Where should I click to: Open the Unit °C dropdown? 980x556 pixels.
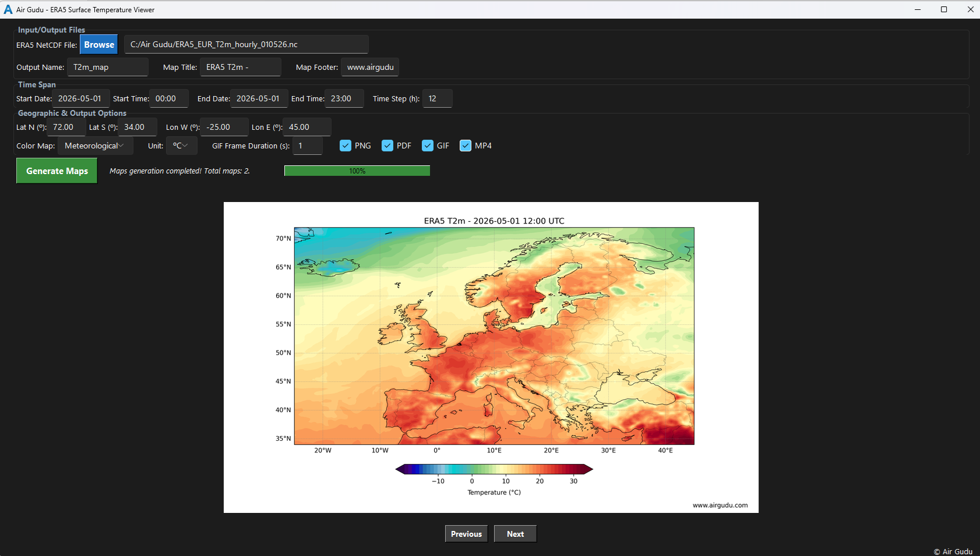tap(181, 146)
